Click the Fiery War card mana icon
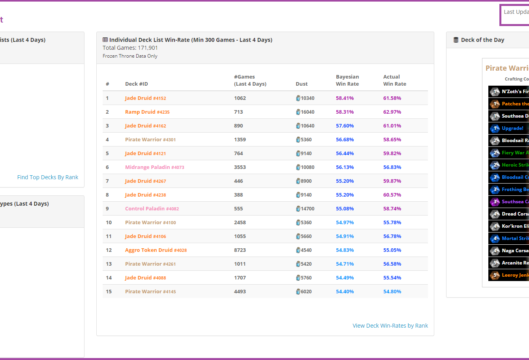The image size is (529, 360). (x=495, y=153)
